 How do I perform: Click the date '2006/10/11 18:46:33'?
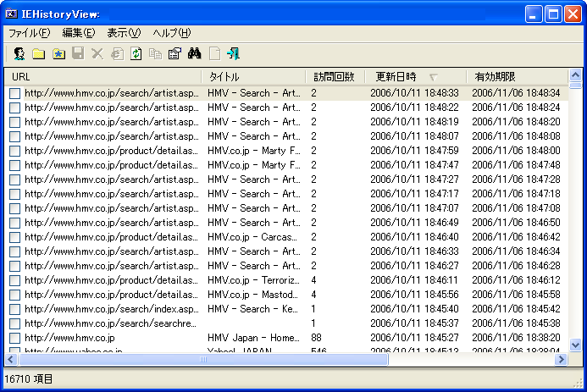(x=414, y=251)
